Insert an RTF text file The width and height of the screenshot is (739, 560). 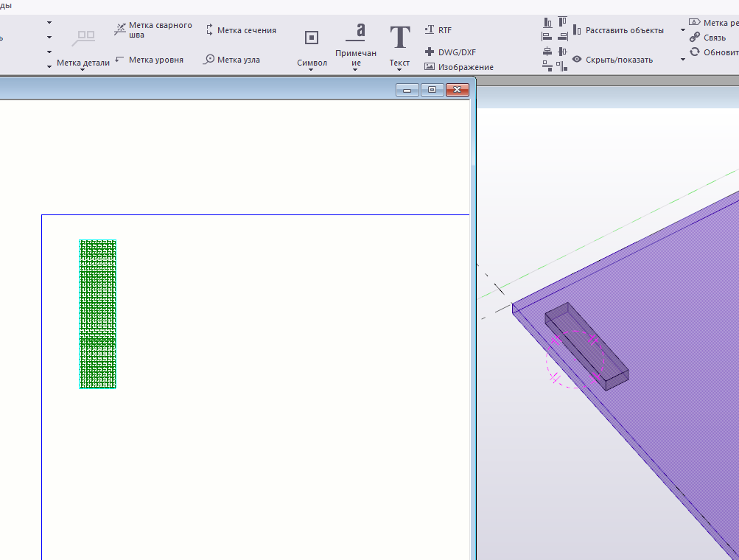[430, 30]
